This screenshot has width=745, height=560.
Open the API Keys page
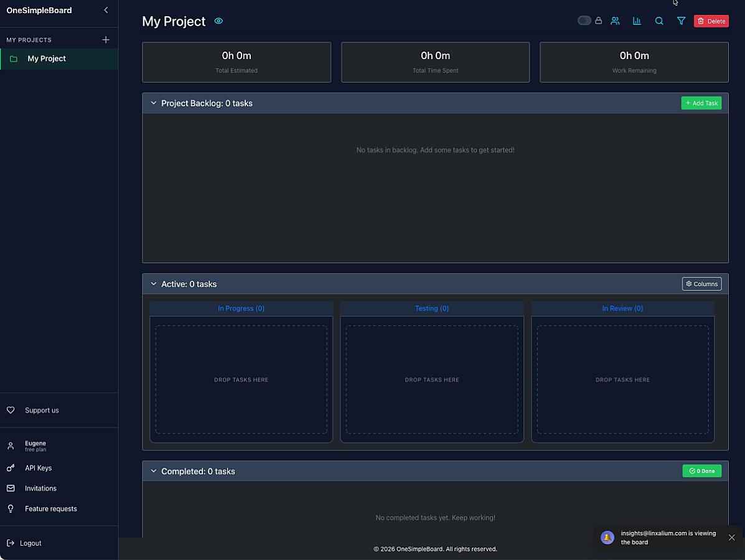pyautogui.click(x=39, y=469)
